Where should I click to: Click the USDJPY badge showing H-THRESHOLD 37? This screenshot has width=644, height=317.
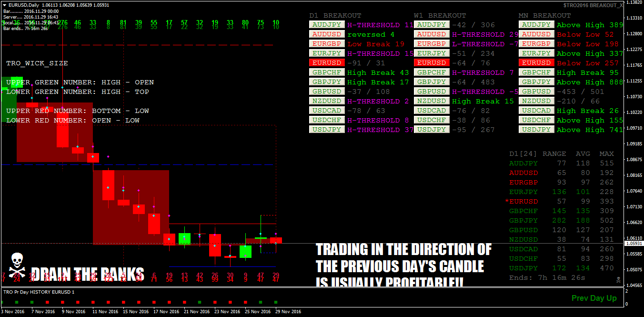327,129
